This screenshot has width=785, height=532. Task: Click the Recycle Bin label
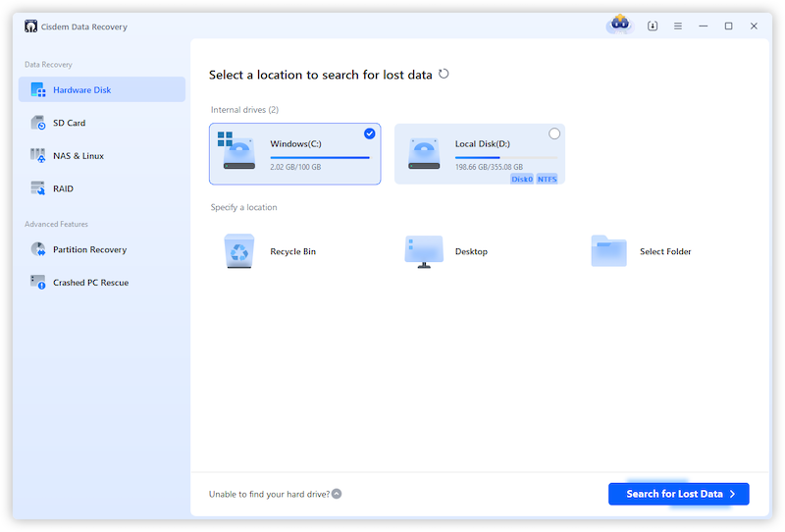292,251
